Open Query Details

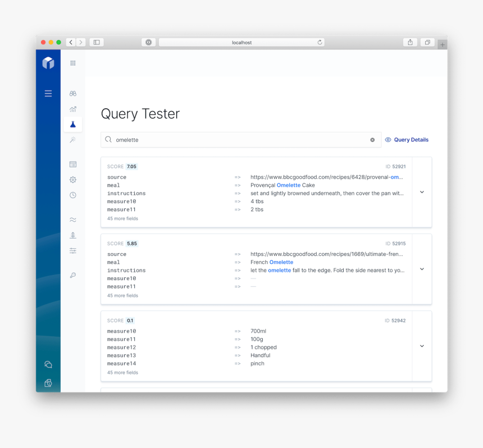(407, 140)
